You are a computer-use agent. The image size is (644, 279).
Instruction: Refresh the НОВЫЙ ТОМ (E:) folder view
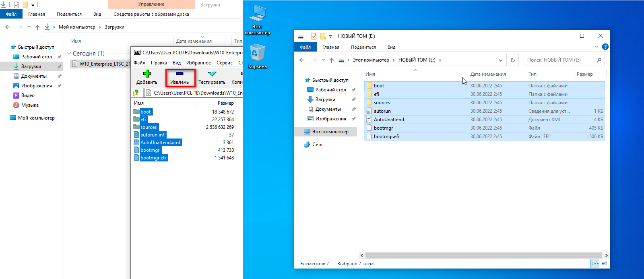pyautogui.click(x=512, y=60)
